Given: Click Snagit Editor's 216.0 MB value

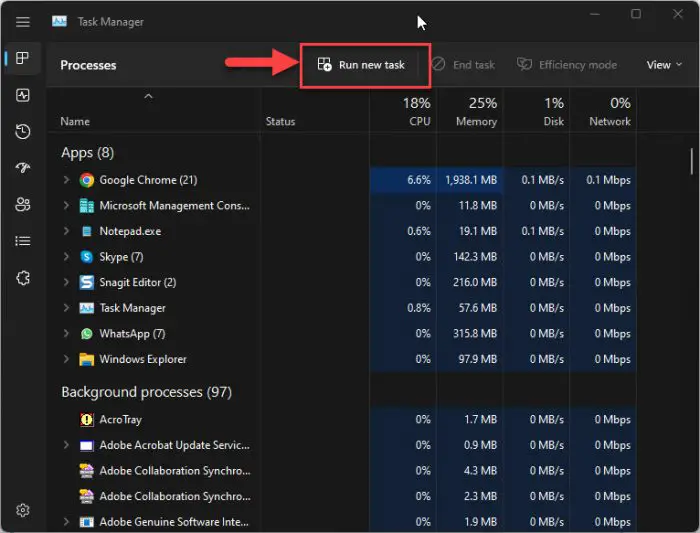Looking at the screenshot, I should click(475, 282).
